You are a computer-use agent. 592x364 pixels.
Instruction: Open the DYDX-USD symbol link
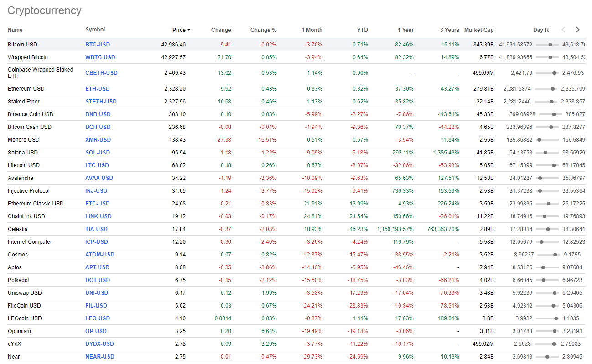(x=99, y=344)
